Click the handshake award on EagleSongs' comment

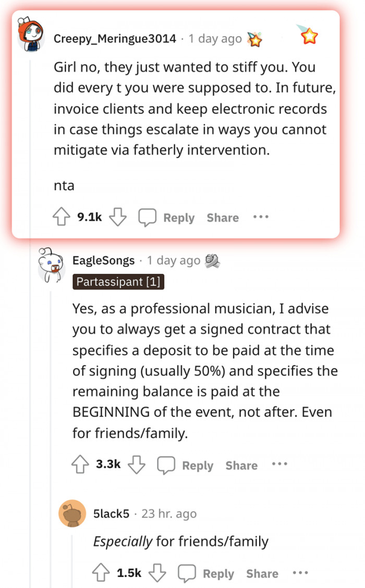click(212, 260)
